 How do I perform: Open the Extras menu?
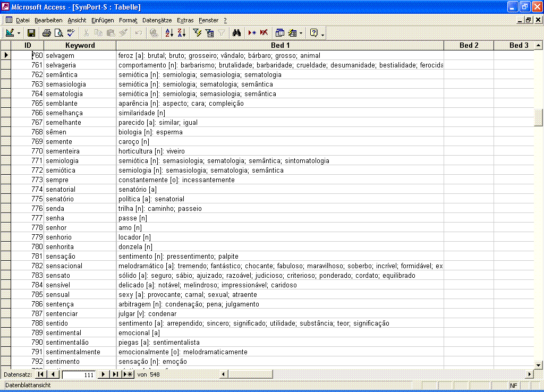pyautogui.click(x=185, y=20)
